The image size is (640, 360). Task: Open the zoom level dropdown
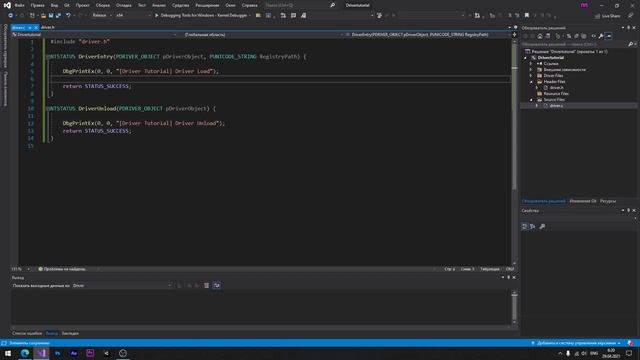[x=21, y=269]
